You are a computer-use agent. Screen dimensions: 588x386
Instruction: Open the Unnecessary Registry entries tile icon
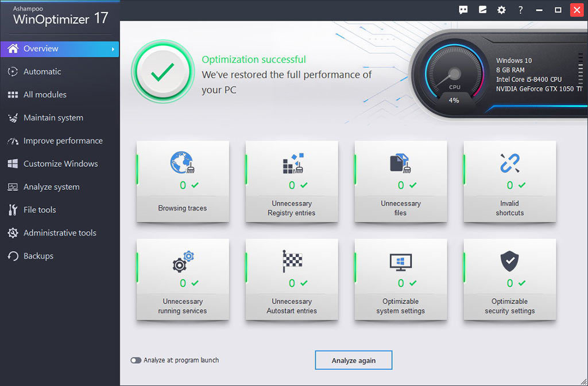292,163
